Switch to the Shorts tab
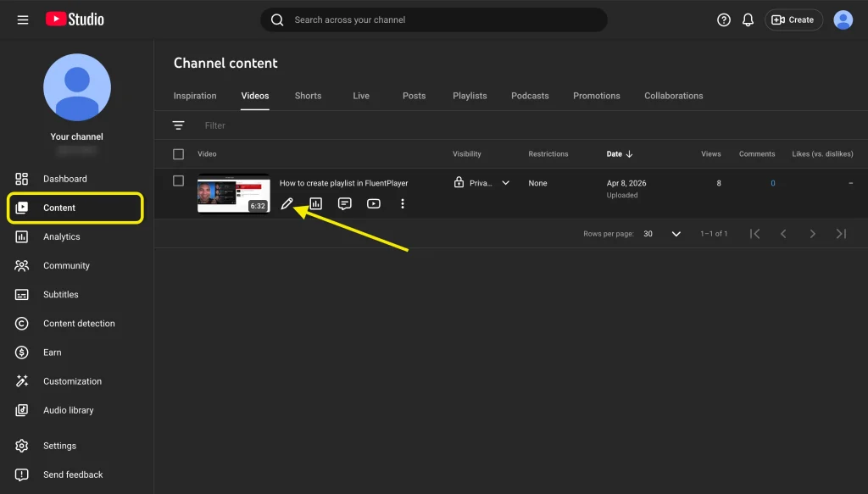Image resolution: width=868 pixels, height=494 pixels. click(x=308, y=96)
